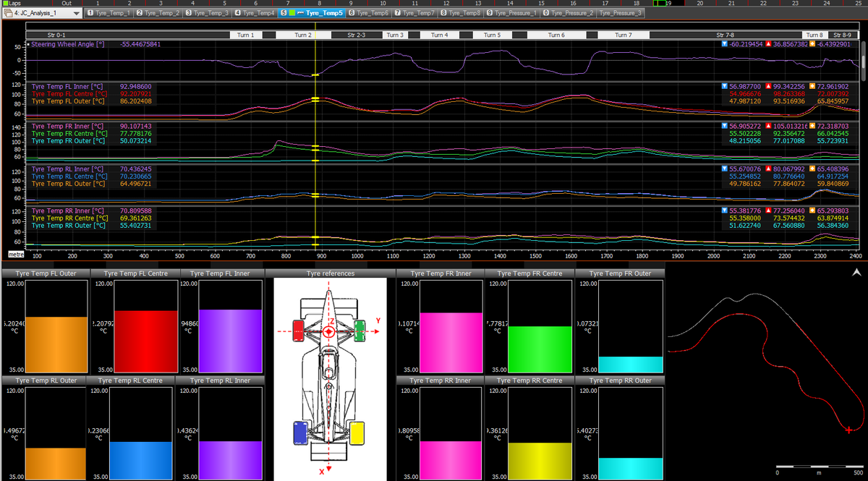Select the Str 2-3 track section

click(x=357, y=35)
